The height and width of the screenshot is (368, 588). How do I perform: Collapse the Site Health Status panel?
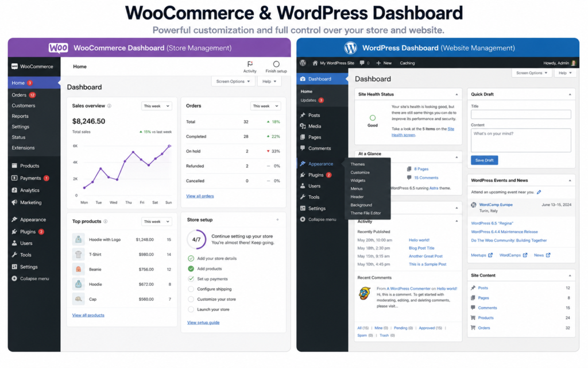(457, 94)
